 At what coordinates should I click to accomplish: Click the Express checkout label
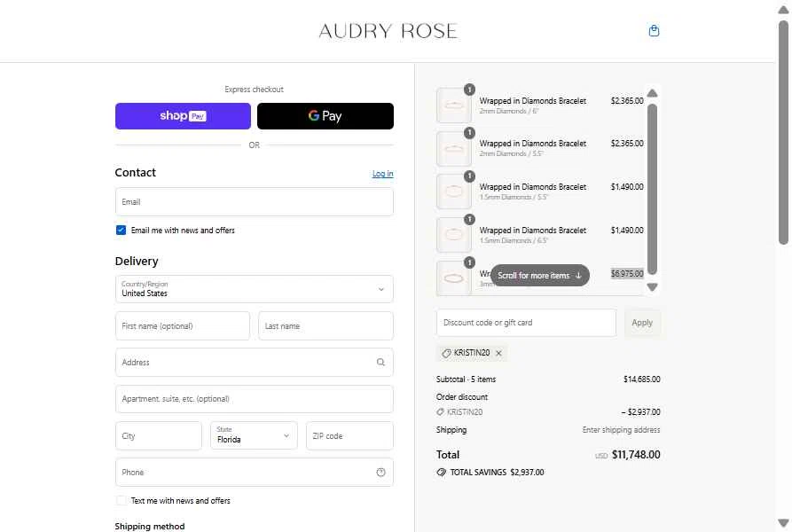coord(254,90)
